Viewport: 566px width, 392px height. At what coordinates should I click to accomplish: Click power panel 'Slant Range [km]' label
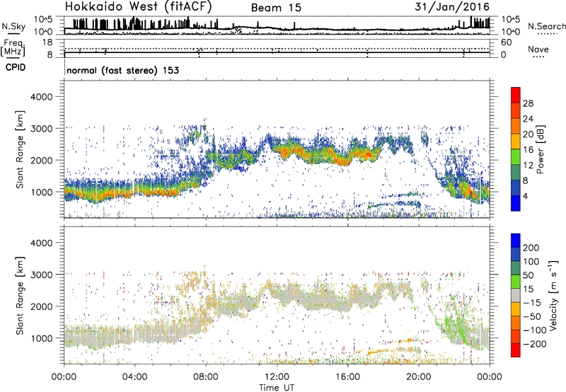[20, 149]
